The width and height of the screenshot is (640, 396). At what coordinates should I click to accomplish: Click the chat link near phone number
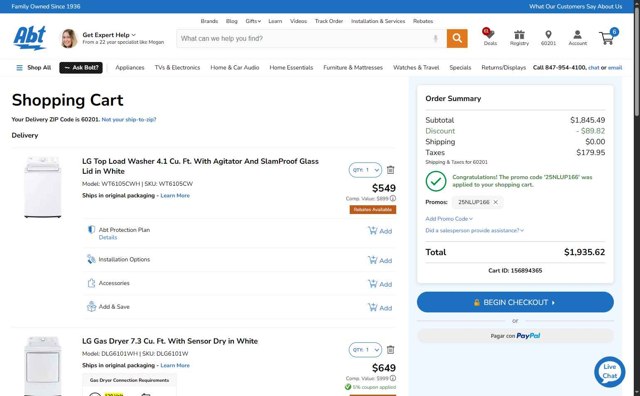coord(593,68)
